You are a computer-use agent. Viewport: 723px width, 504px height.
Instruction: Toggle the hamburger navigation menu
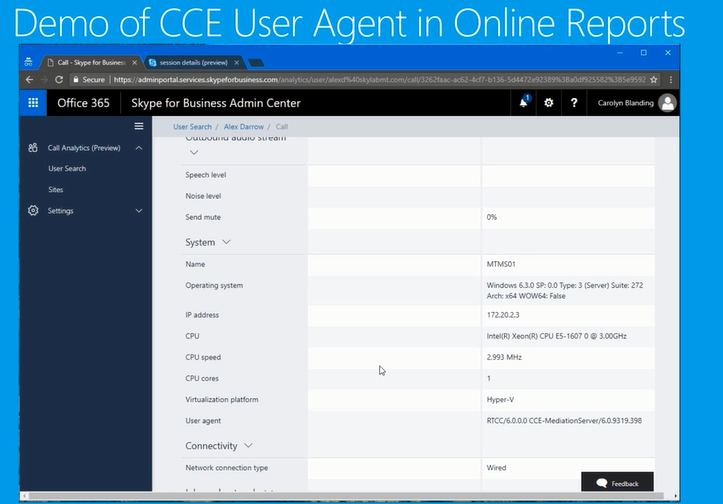click(x=139, y=127)
